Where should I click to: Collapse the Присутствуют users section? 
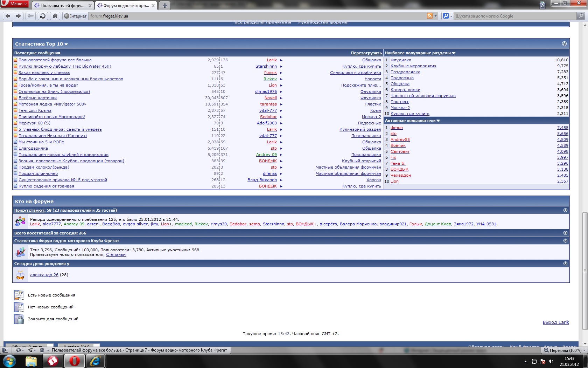pos(565,210)
